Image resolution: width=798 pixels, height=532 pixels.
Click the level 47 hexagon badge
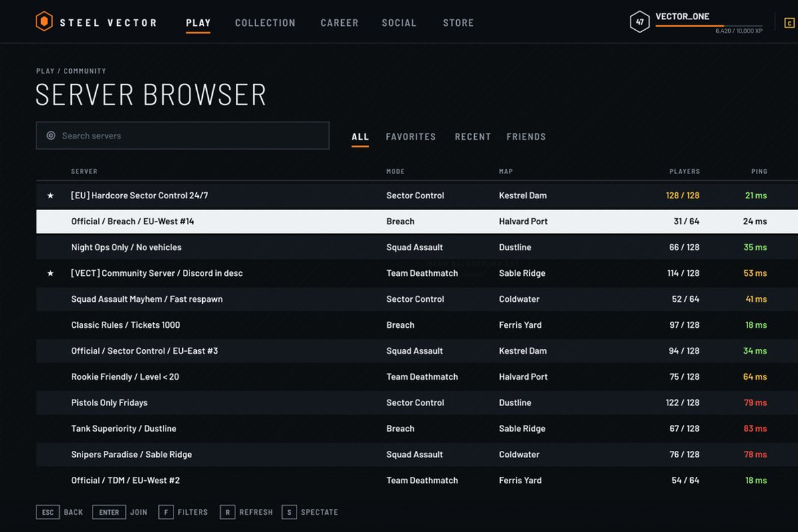point(640,22)
